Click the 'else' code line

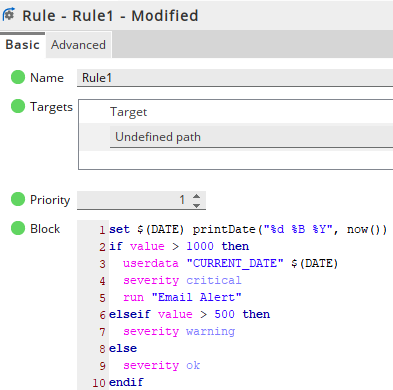pos(123,348)
